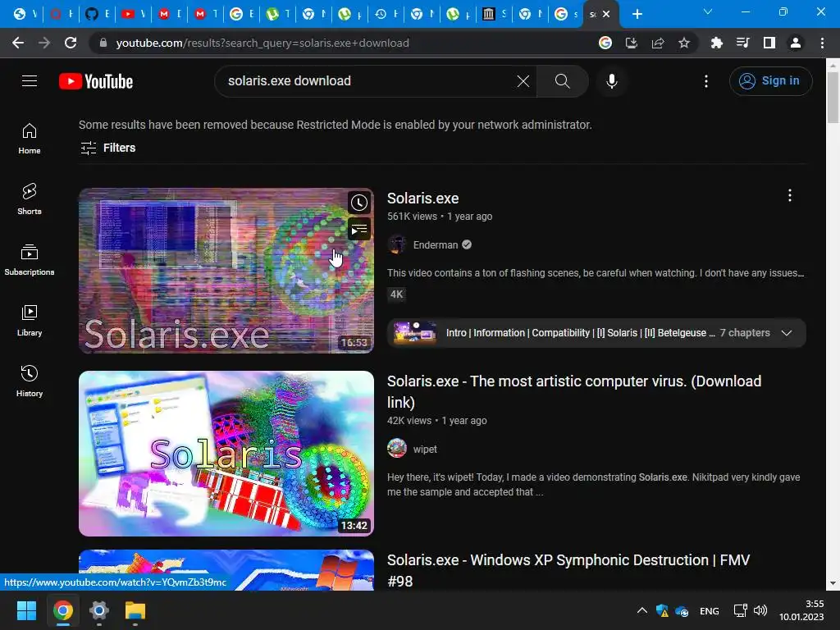Viewport: 840px width, 630px height.
Task: Share this page via address bar icon
Action: 658,43
